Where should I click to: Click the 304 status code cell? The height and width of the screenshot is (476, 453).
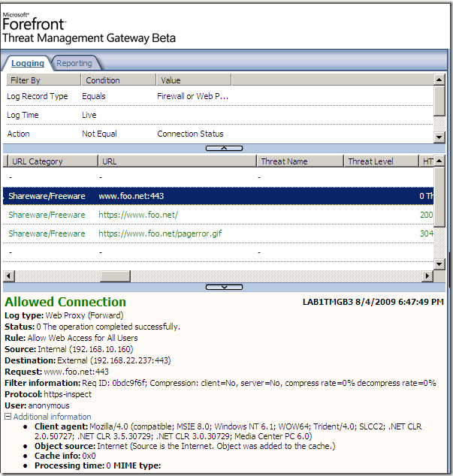point(427,233)
